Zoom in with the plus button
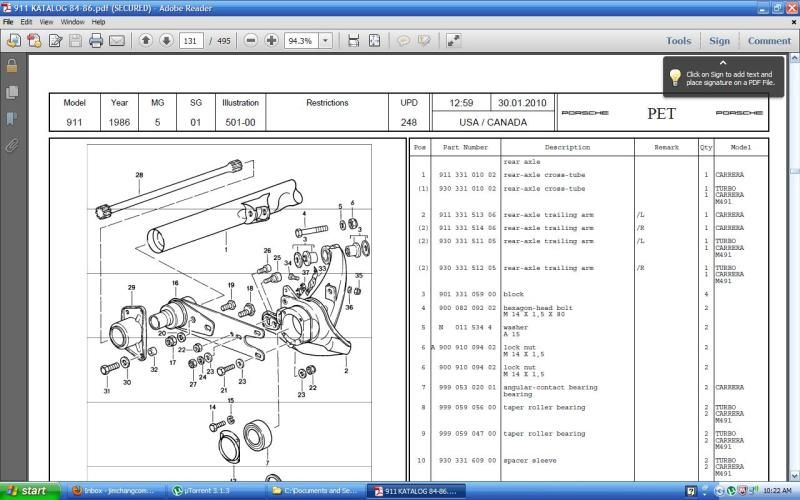Image resolution: width=800 pixels, height=500 pixels. [x=271, y=40]
